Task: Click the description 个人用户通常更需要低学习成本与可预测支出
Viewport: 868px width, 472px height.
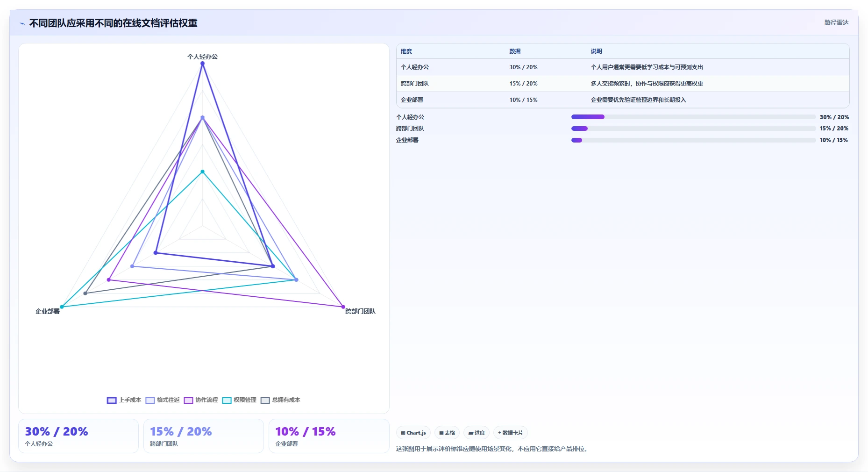Action: (x=647, y=67)
